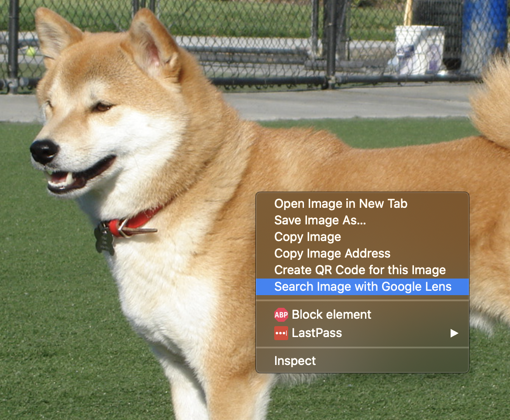Choose the Block element text label
The height and width of the screenshot is (420, 510).
[x=331, y=315]
